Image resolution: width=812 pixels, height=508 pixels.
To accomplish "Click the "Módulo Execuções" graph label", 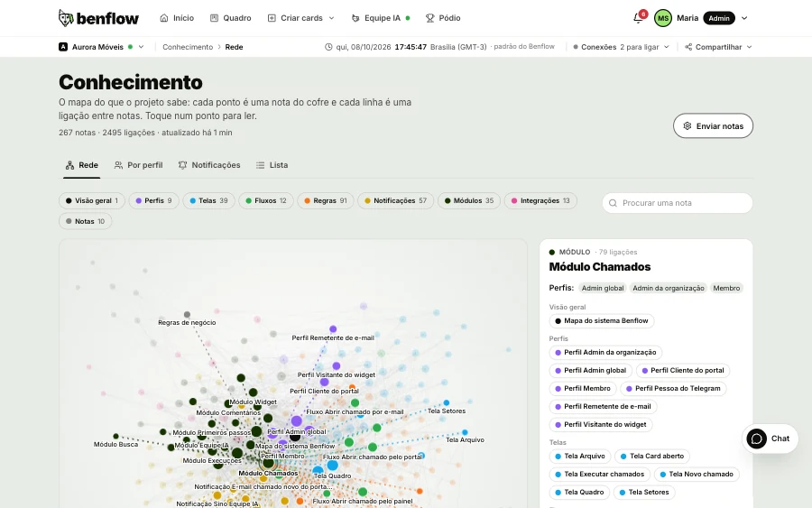I will (x=212, y=461).
